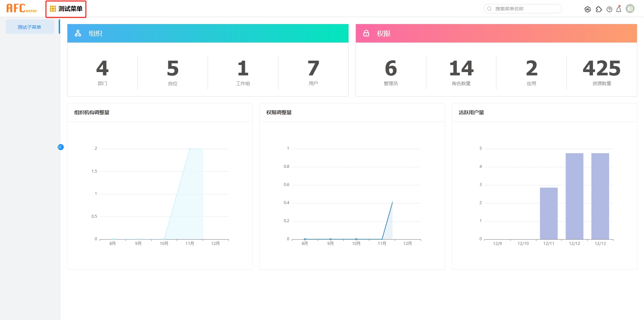Click the 用户 count of 7
This screenshot has width=644, height=320.
[x=313, y=68]
